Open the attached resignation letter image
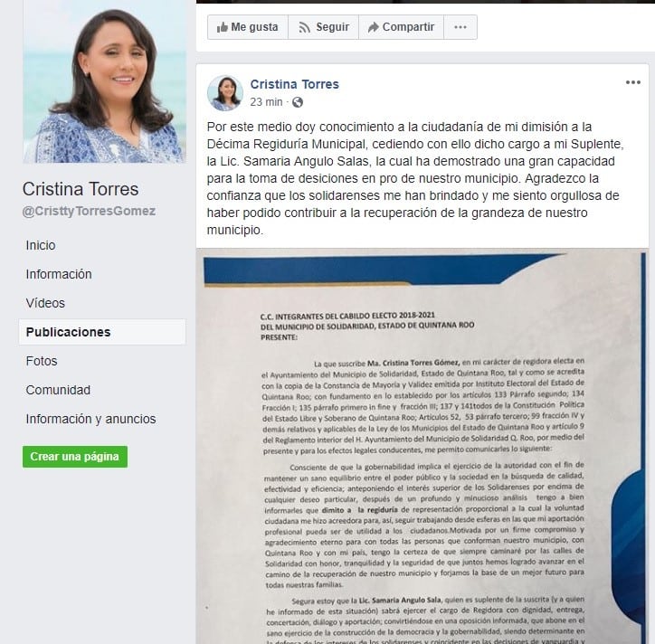The width and height of the screenshot is (655, 644). coord(422,446)
